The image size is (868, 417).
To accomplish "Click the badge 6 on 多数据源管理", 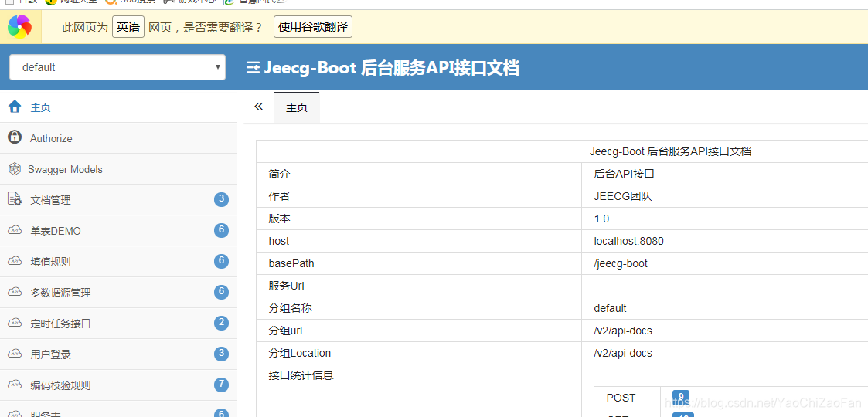I will click(x=221, y=292).
